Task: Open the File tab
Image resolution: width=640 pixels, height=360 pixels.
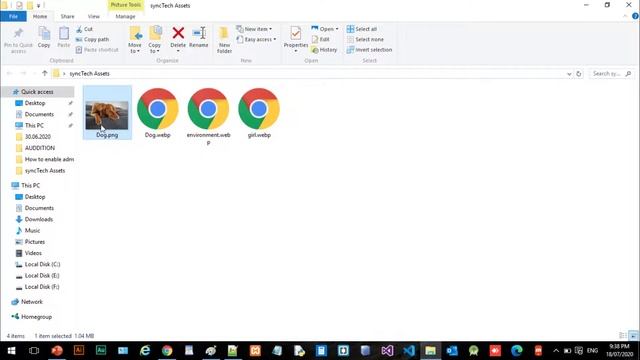Action: pos(13,16)
